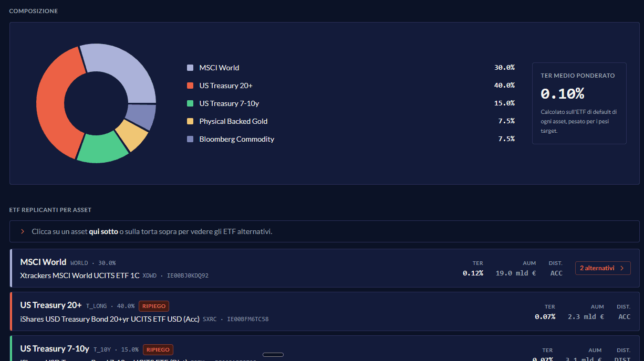
Task: Select the US Treasury 7-10y legend label
Action: pos(229,103)
